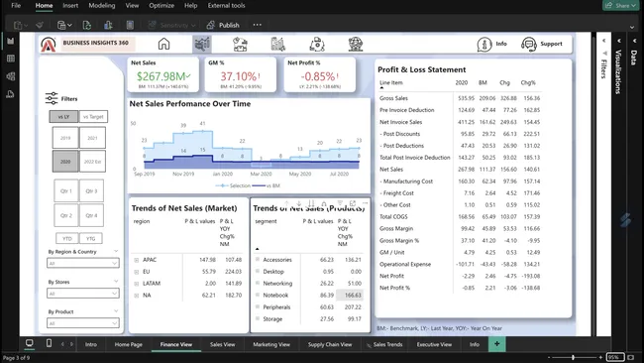Expand the LATAM region row
The width and height of the screenshot is (644, 363).
pyautogui.click(x=137, y=284)
